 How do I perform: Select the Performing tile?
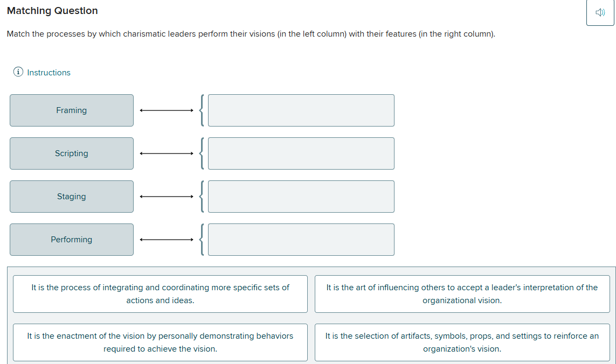pyautogui.click(x=71, y=239)
